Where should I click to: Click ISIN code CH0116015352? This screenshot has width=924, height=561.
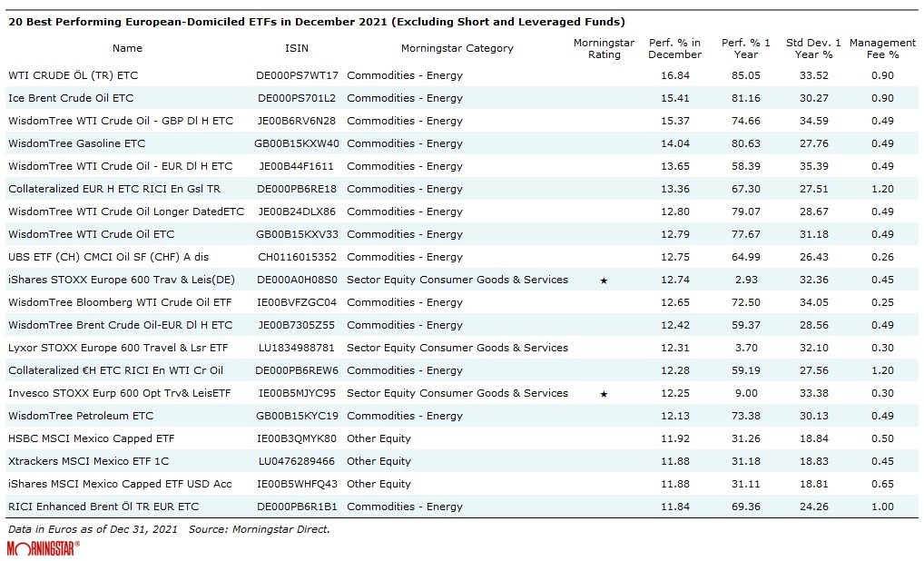pyautogui.click(x=297, y=257)
